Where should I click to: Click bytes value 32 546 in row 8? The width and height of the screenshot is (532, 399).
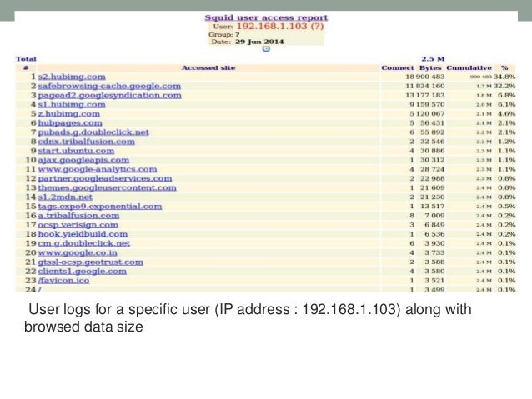(x=434, y=142)
